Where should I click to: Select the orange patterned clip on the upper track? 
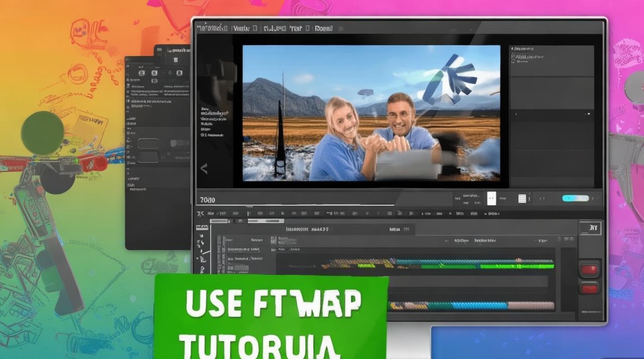(357, 263)
